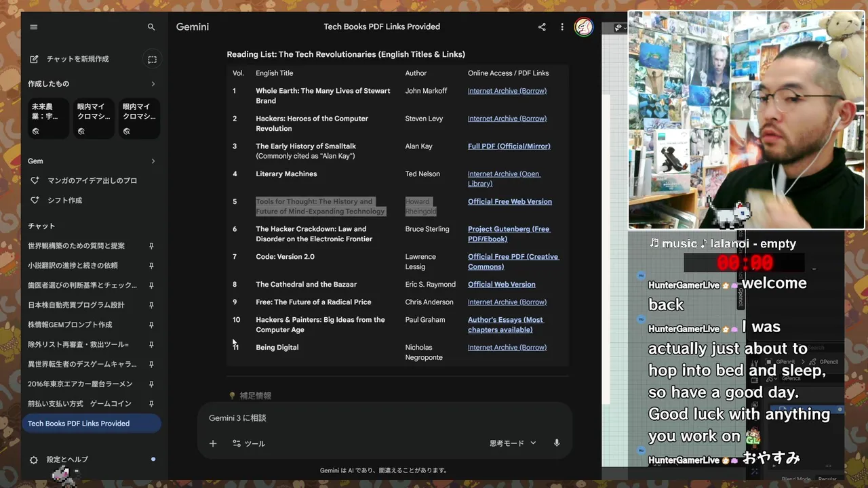Viewport: 868px width, 488px height.
Task: Click pin icon for 除外リスト再審査 chat
Action: coord(151,344)
